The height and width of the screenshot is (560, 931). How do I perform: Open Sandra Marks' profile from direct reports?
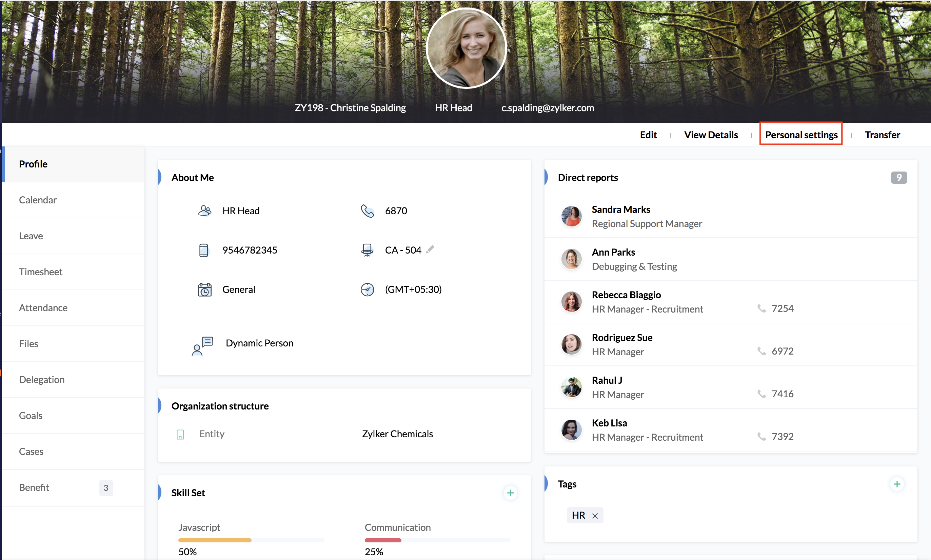click(x=620, y=209)
